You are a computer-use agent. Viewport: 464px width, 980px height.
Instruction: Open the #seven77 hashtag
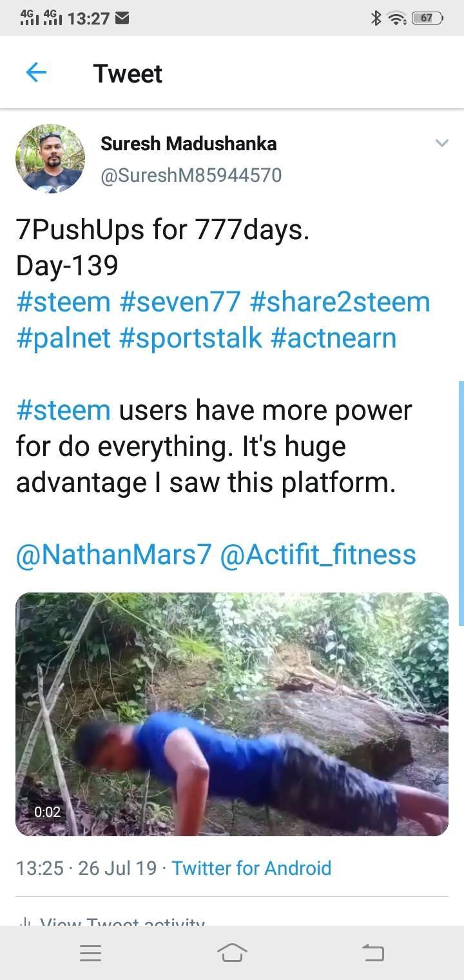tap(180, 302)
